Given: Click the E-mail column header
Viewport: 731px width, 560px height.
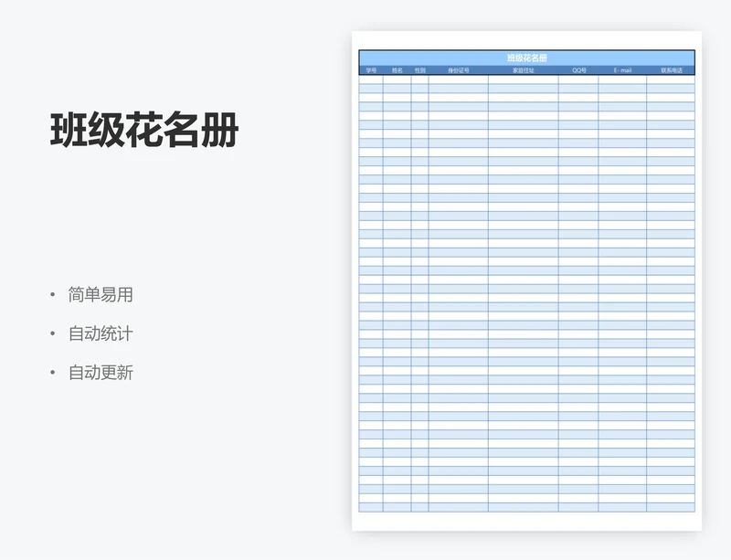Looking at the screenshot, I should pyautogui.click(x=622, y=70).
